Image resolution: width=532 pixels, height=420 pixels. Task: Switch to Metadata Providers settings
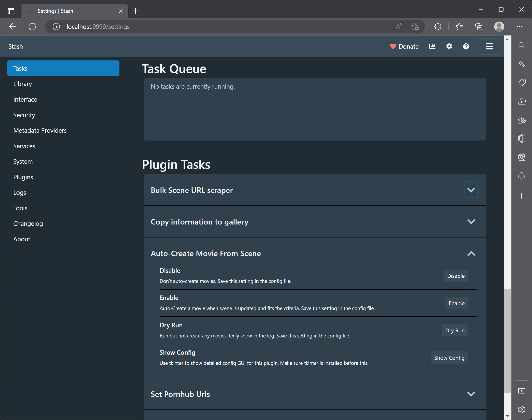(40, 130)
